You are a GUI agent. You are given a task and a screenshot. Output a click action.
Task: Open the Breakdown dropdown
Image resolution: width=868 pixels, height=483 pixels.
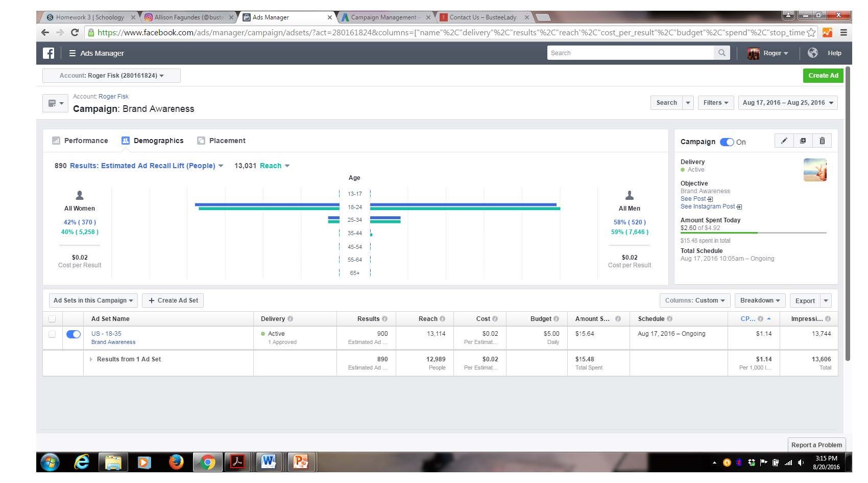pos(760,301)
